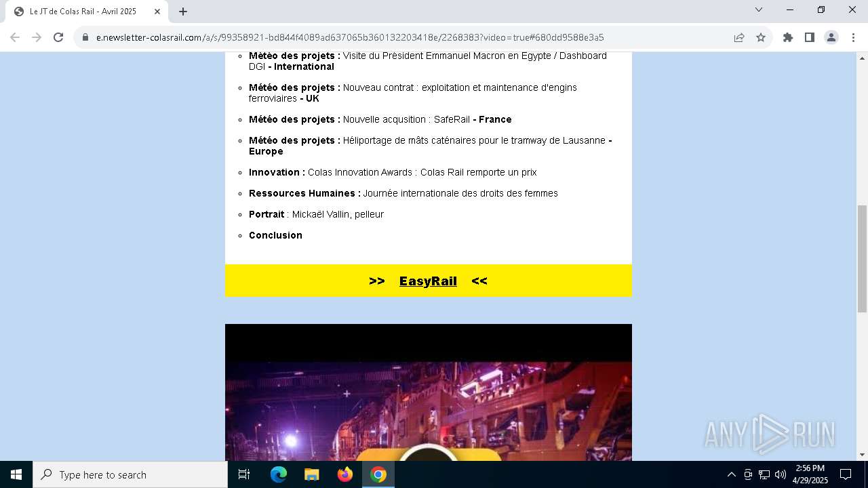Click the scrollbar up arrow
This screenshot has width=868, height=488.
pyautogui.click(x=863, y=58)
